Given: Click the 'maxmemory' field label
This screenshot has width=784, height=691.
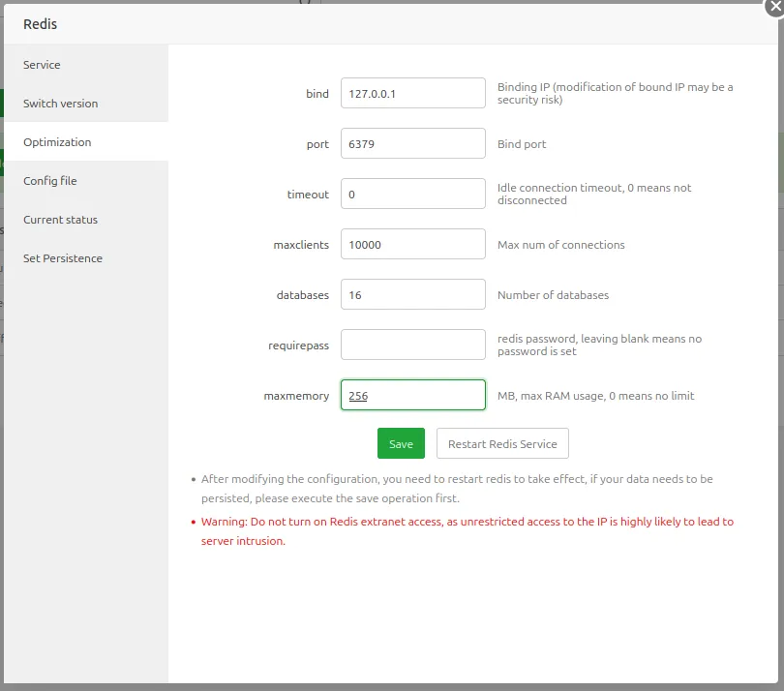Looking at the screenshot, I should tap(296, 396).
